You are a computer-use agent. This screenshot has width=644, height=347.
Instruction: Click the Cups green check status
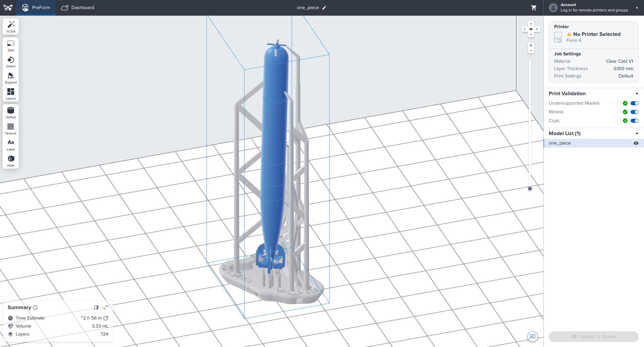tap(625, 121)
